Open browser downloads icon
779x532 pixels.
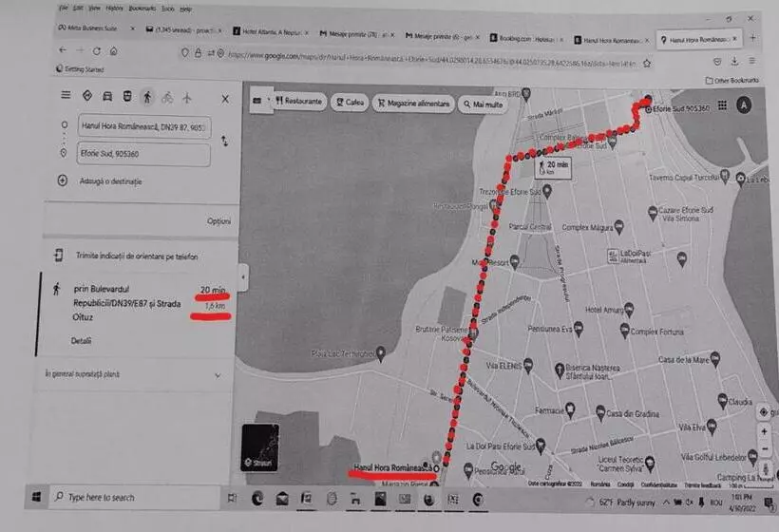[x=734, y=61]
